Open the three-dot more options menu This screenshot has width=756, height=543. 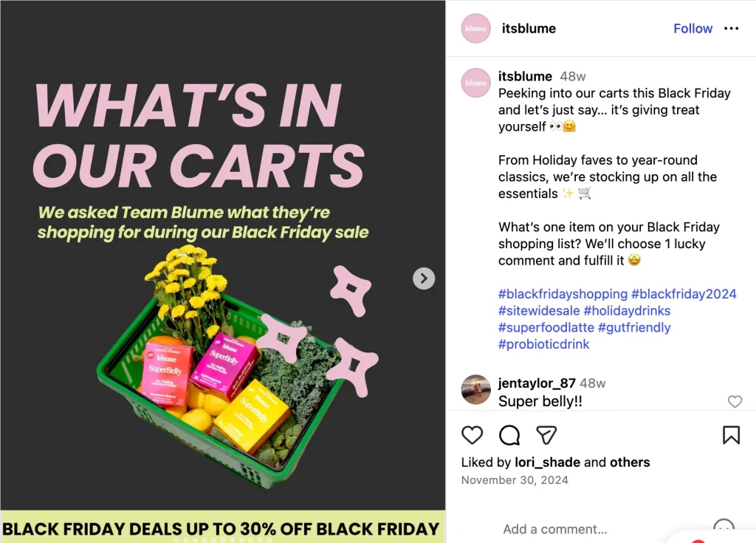pyautogui.click(x=731, y=29)
